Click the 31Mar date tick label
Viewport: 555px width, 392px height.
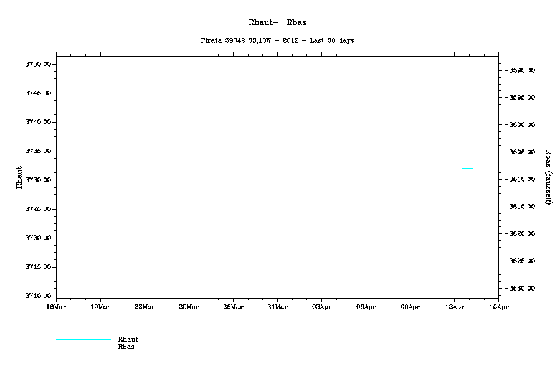(x=277, y=307)
